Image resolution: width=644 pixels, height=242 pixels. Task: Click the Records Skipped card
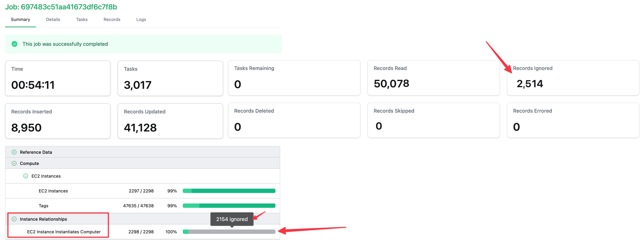tap(434, 120)
